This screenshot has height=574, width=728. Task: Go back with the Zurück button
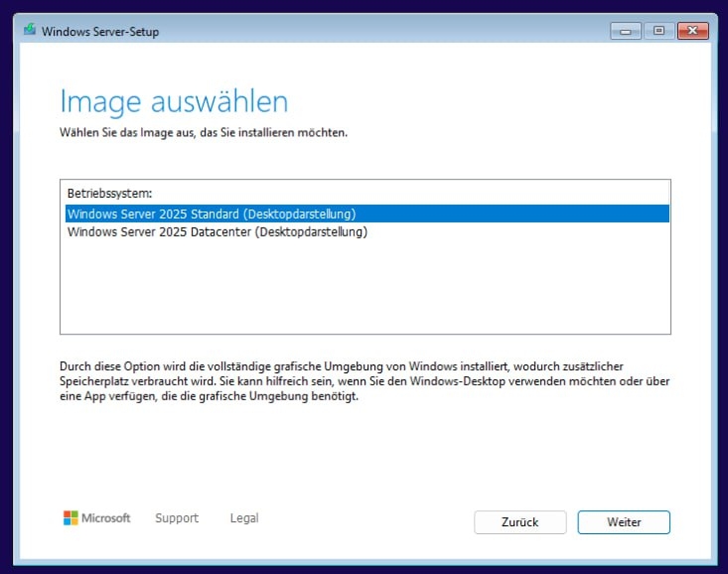point(520,522)
